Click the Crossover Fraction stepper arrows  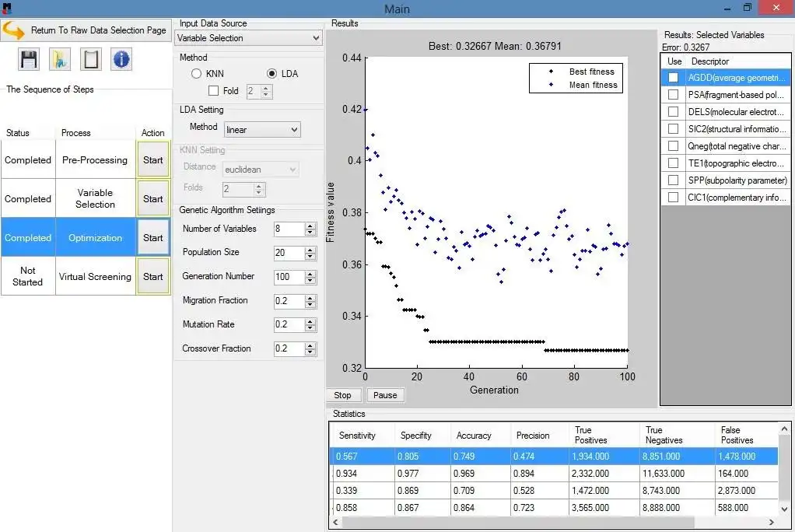[x=310, y=349]
